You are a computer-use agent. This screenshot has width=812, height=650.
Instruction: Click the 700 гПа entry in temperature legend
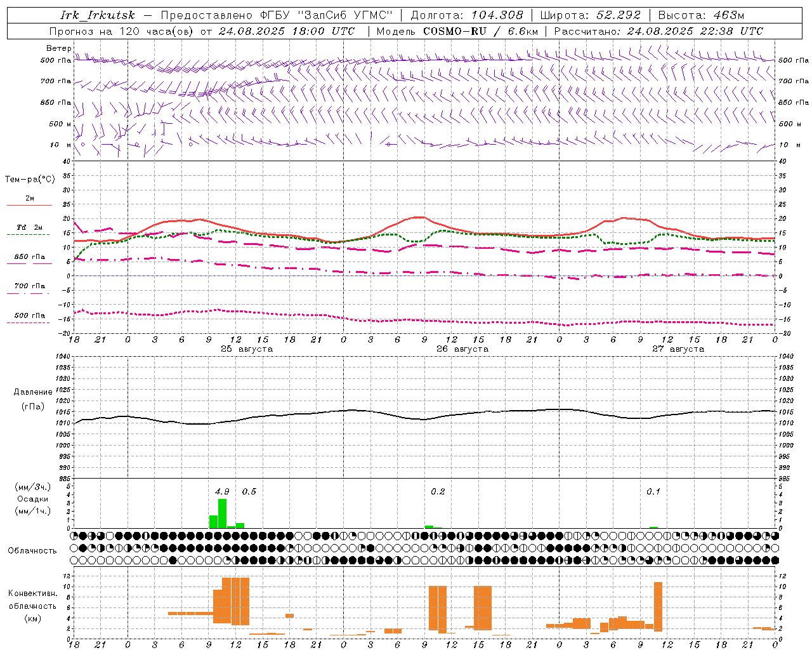tap(29, 286)
